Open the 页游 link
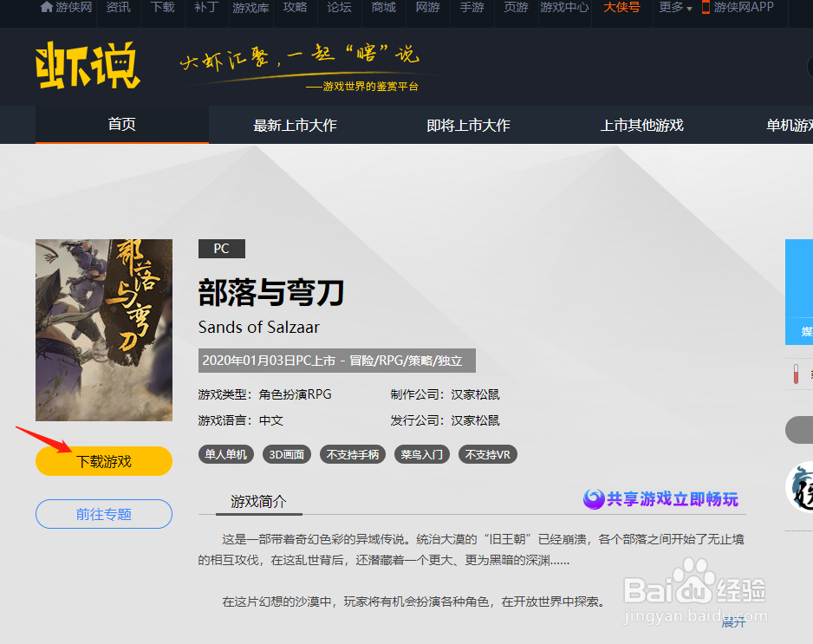The image size is (813, 644). pos(516,7)
